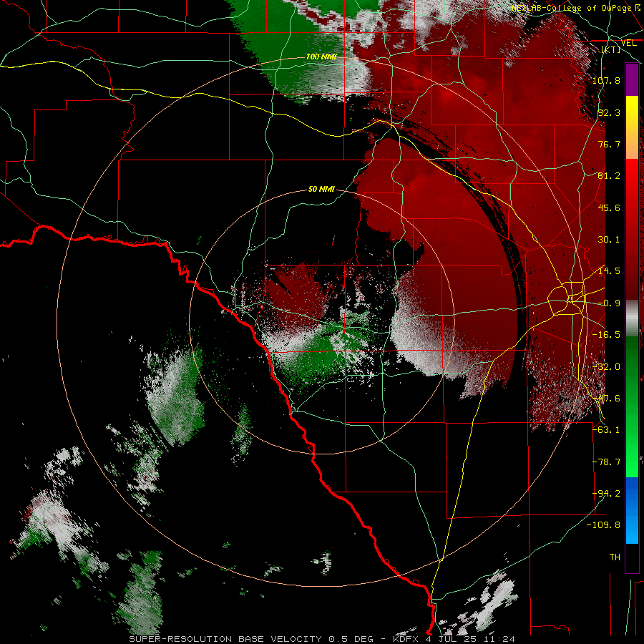Select the -78.7 velocity scale value
This screenshot has width=644, height=644.
coord(606,462)
